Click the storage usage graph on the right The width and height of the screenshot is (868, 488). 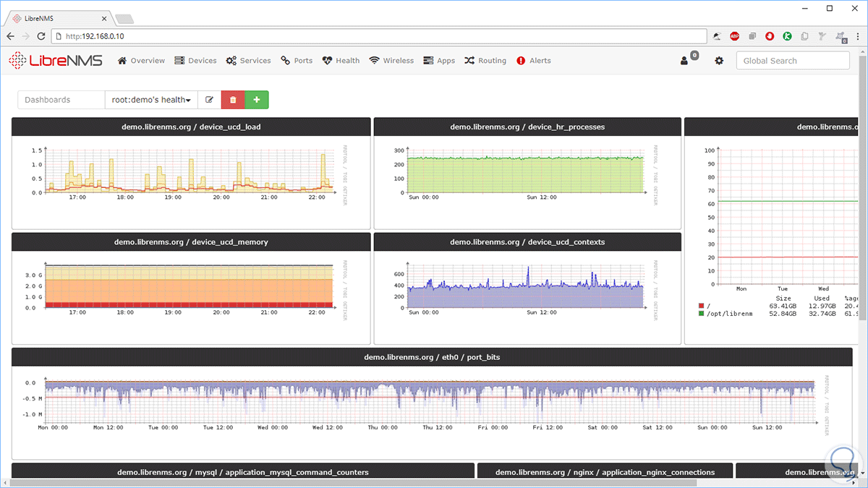(778, 231)
